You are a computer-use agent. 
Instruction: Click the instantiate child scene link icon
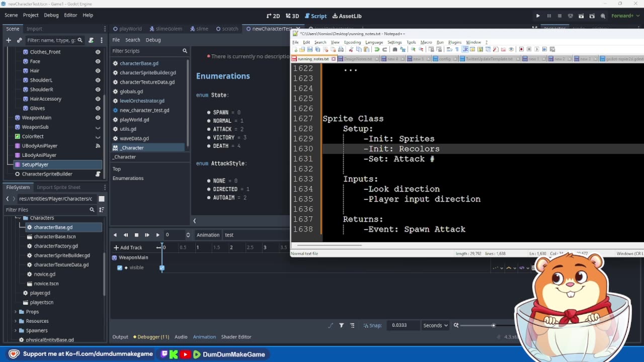pos(19,40)
